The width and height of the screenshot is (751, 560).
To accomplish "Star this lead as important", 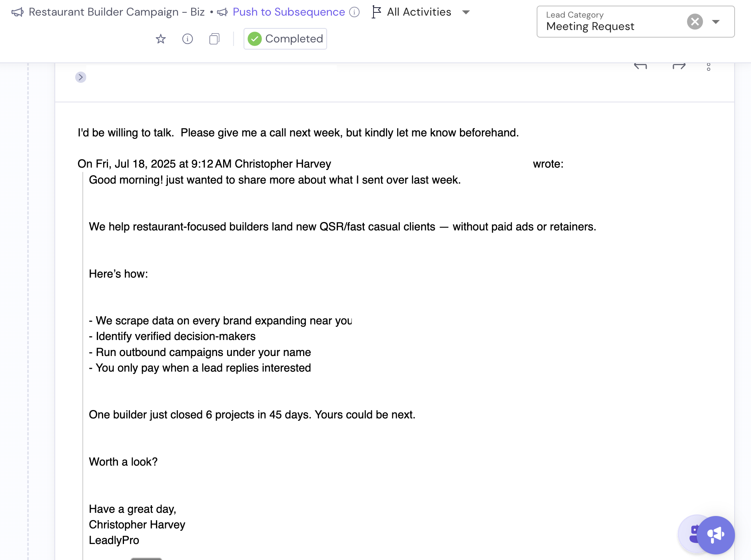I will click(x=161, y=39).
